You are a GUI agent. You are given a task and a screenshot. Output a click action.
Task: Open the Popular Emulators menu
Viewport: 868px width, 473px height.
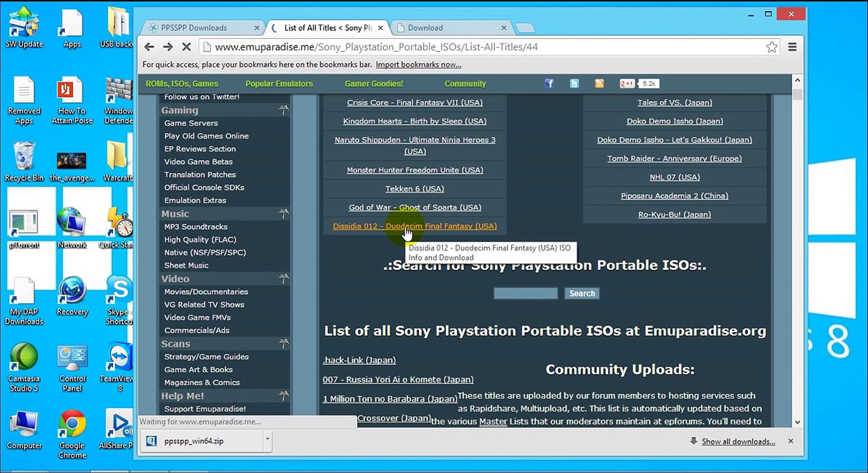tap(279, 84)
